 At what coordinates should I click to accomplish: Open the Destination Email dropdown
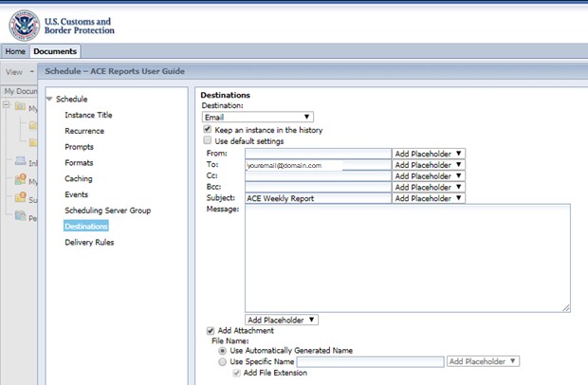point(258,118)
